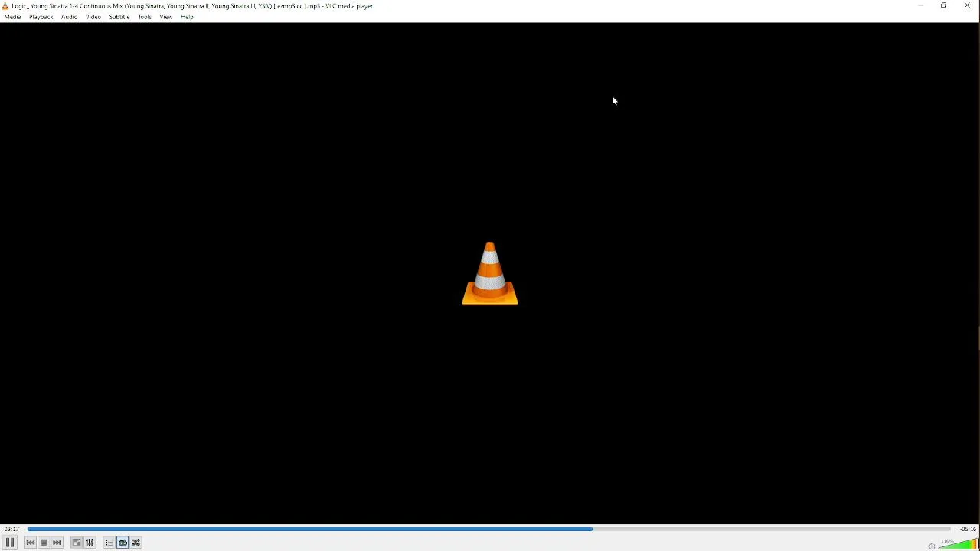Open the Audio menu
This screenshot has width=980, height=551.
(x=70, y=17)
